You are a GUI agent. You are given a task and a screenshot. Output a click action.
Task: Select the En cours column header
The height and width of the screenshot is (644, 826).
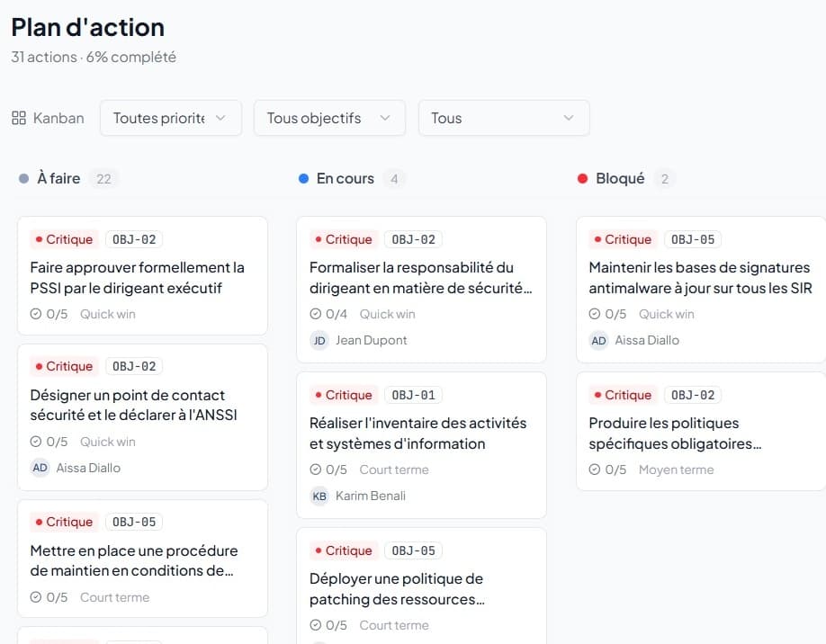345,178
